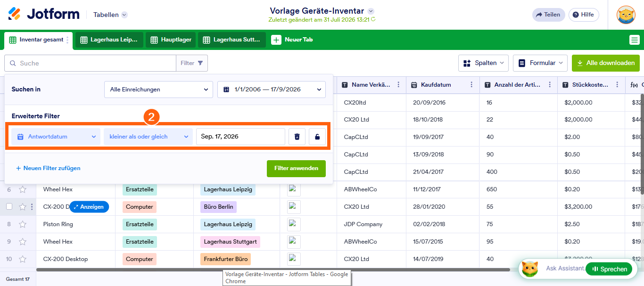Click the Teilen share button
The height and width of the screenshot is (286, 644).
(548, 15)
